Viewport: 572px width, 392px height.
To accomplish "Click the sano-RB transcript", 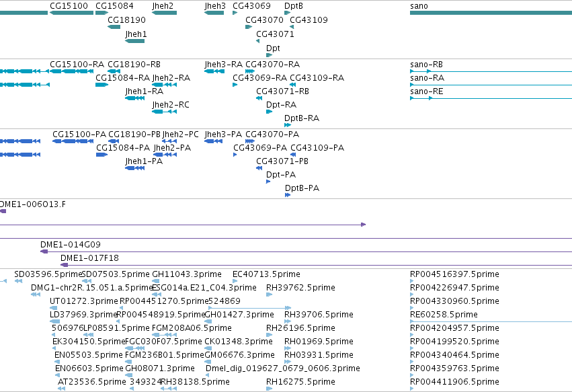I will (x=491, y=71).
